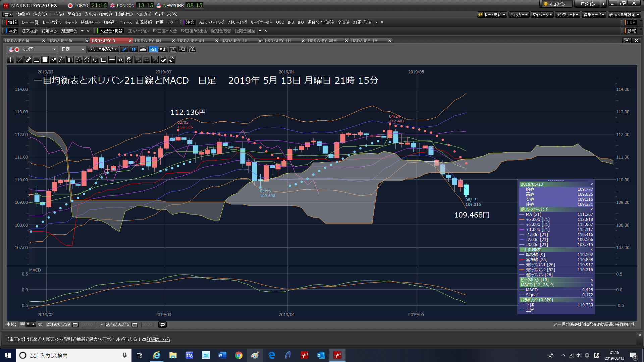The image size is (644, 362).
Task: Remove the ボリンジャーバンド indicator from the legend
Action: tap(592, 209)
